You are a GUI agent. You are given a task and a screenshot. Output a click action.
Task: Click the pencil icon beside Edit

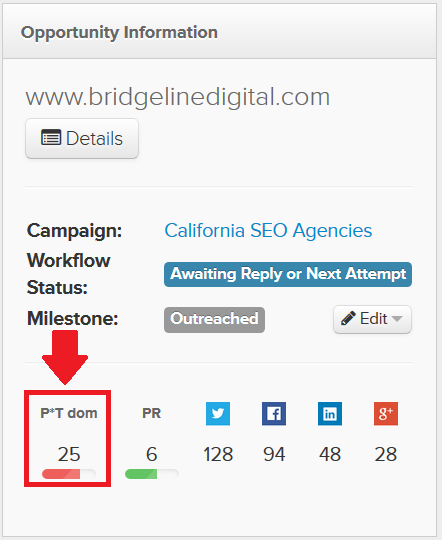pyautogui.click(x=348, y=319)
